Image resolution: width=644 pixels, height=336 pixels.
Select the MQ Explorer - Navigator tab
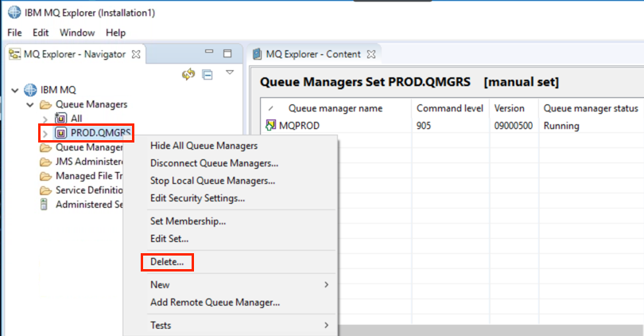[75, 54]
